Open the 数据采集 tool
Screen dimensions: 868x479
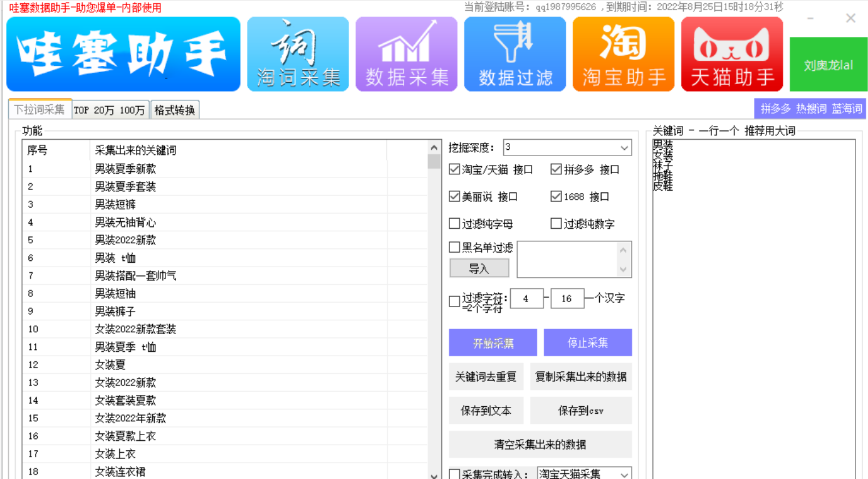[x=406, y=53]
